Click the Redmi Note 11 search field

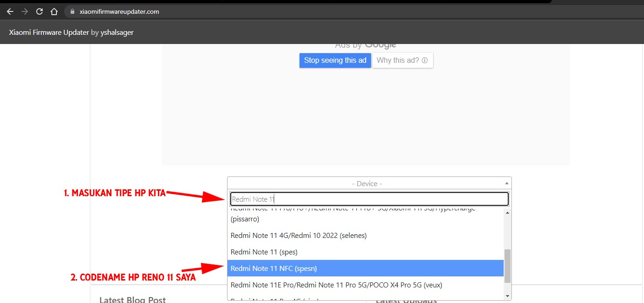point(369,199)
